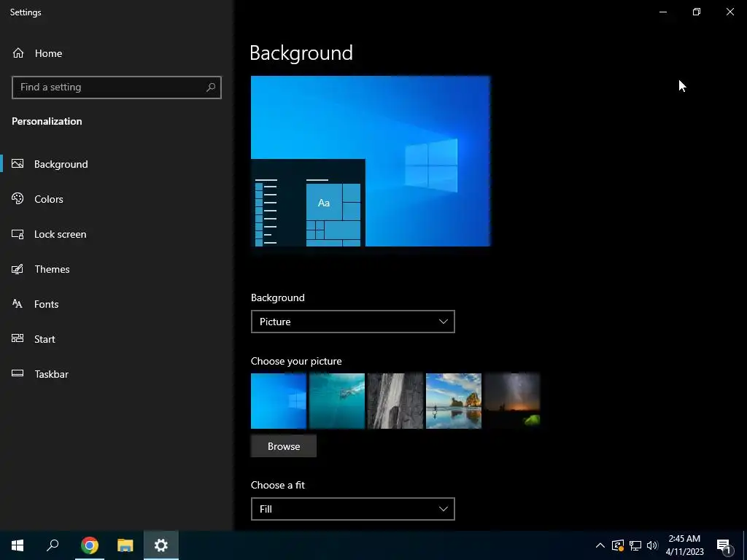Open the Windows Start menu
747x560 pixels.
click(x=18, y=545)
